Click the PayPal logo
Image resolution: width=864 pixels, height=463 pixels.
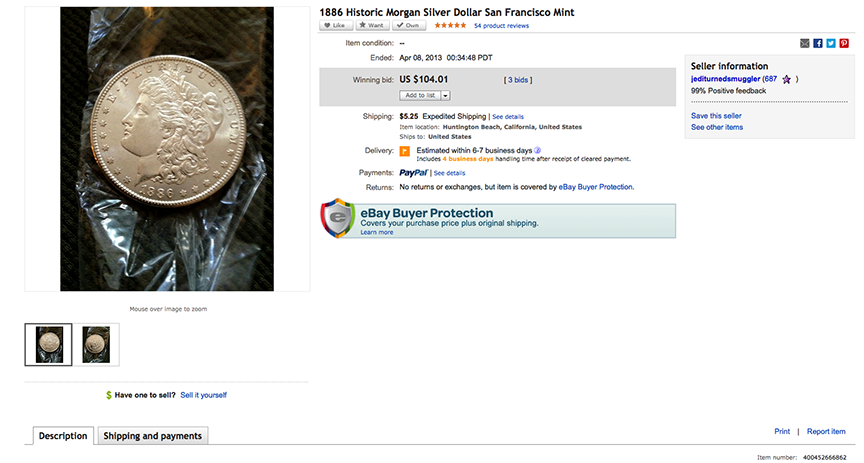tap(413, 173)
